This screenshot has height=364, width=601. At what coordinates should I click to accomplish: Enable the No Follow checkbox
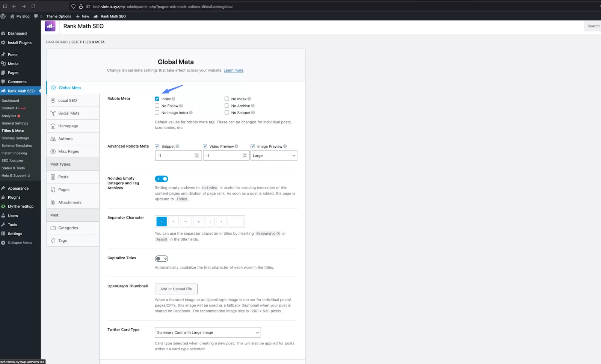(157, 106)
